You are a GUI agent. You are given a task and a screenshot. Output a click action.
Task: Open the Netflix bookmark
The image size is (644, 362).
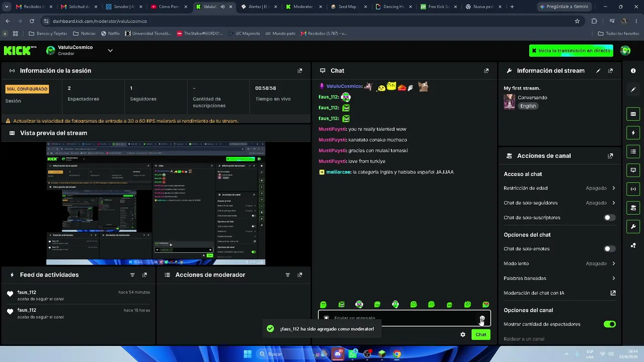tap(111, 34)
